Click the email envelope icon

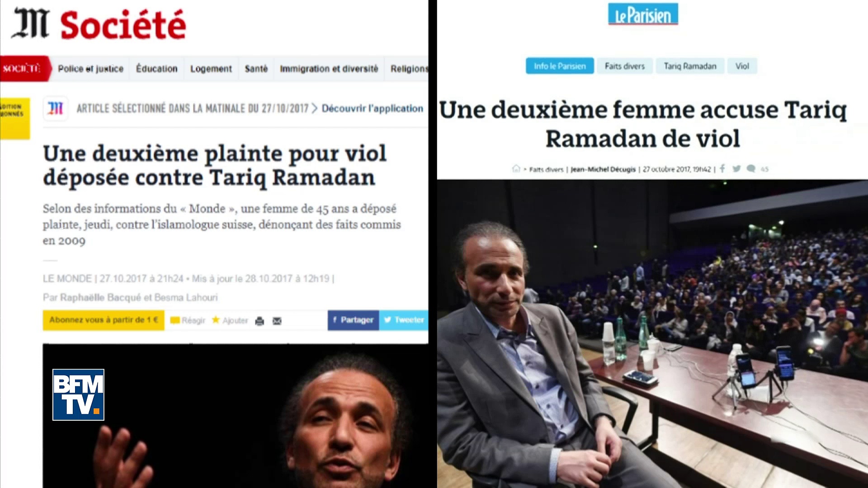(x=277, y=321)
